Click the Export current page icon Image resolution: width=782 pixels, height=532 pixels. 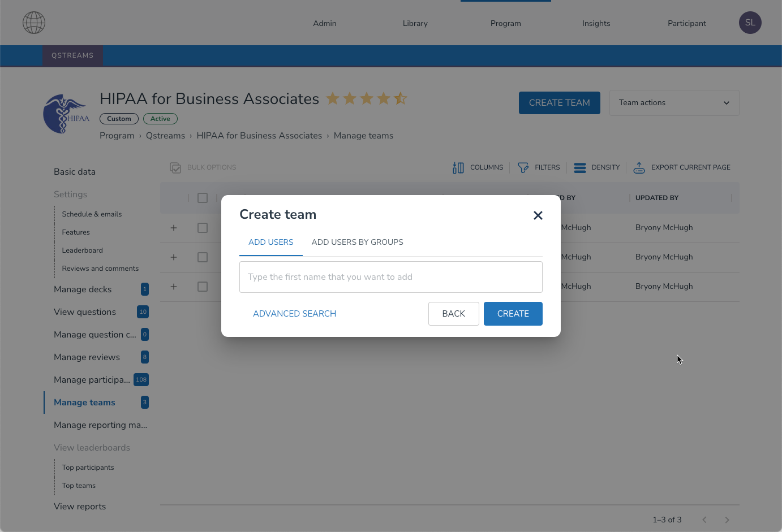point(639,167)
